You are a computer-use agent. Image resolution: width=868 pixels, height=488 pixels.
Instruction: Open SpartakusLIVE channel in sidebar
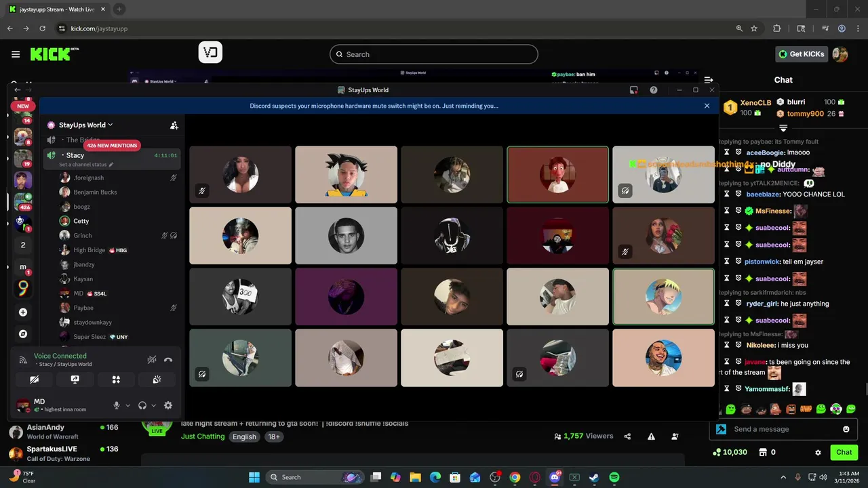point(64,453)
